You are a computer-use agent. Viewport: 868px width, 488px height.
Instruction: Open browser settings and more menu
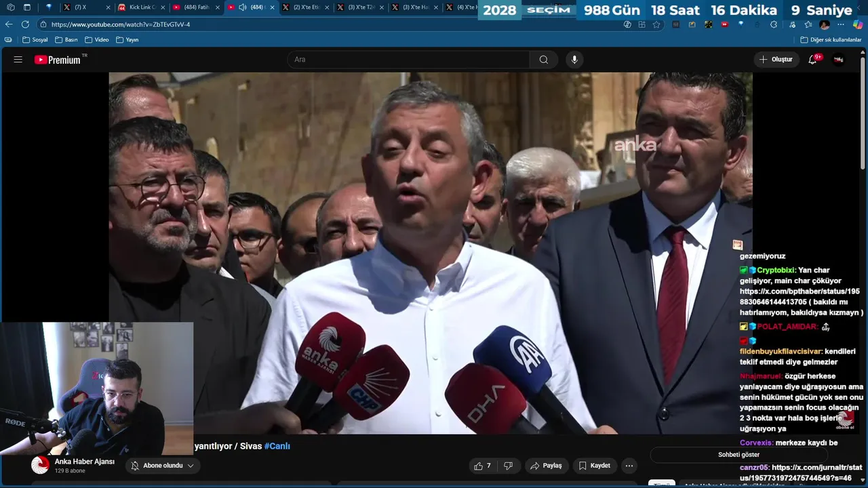click(x=841, y=24)
